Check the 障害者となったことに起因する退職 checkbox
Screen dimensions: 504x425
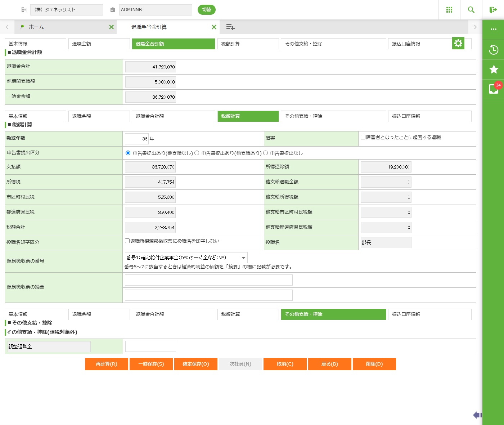(363, 137)
